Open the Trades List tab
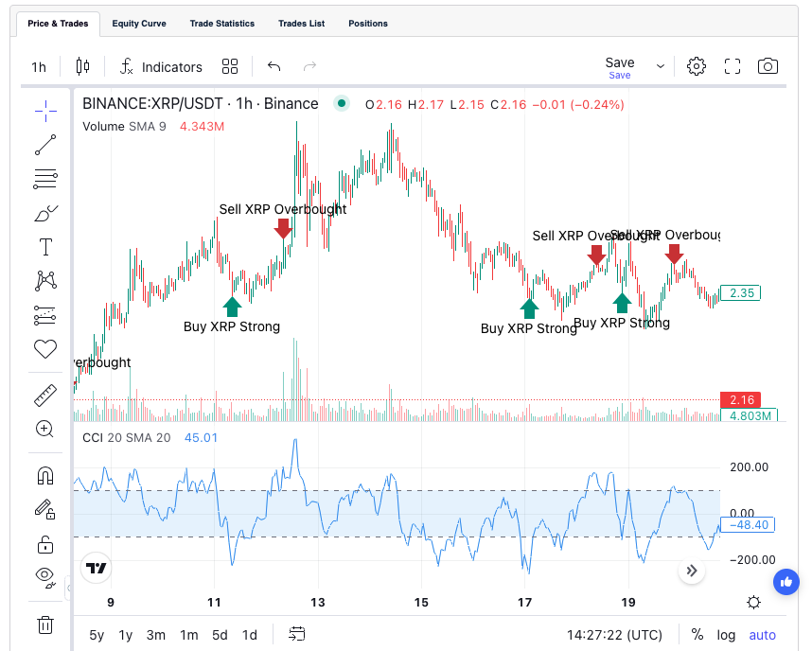812x651 pixels. pyautogui.click(x=301, y=24)
